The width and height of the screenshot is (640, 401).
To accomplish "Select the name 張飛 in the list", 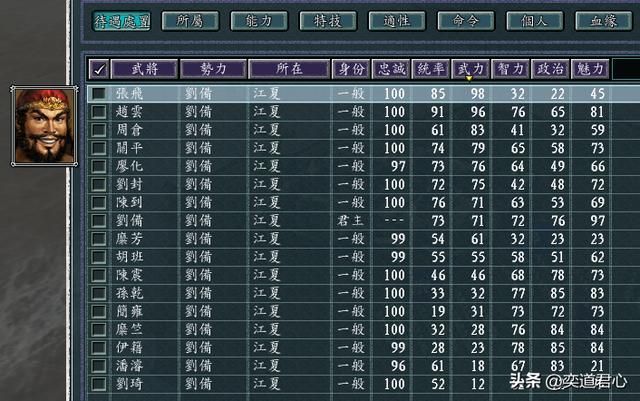I will click(x=129, y=94).
